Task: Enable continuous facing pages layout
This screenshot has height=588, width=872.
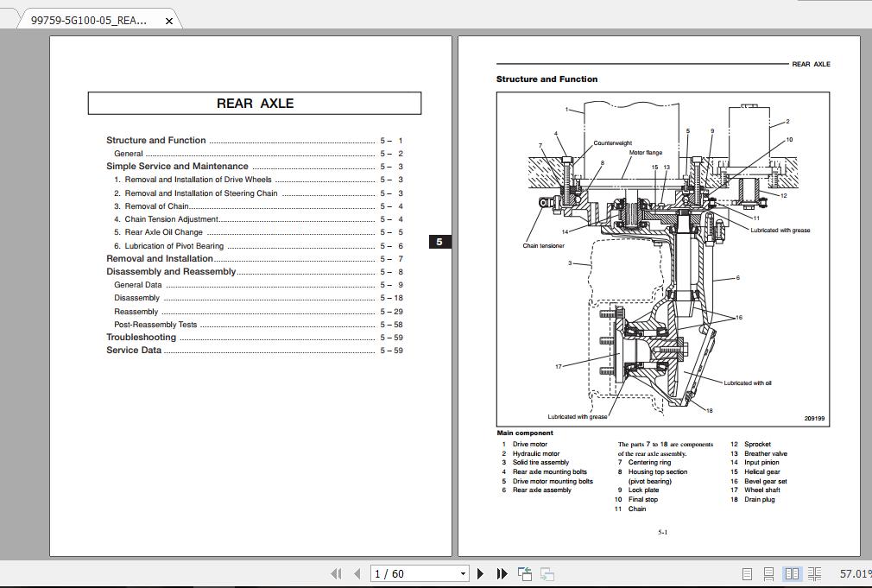Action: 814,573
